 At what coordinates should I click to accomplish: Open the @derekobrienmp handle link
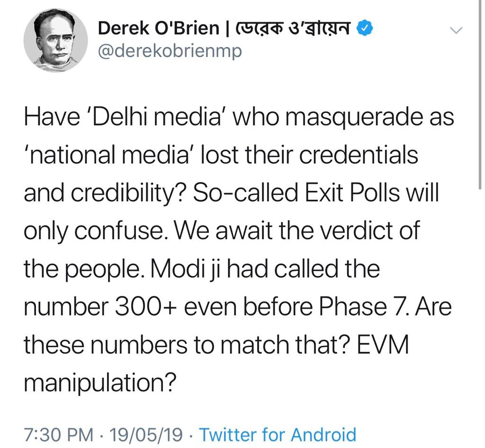coord(170,51)
